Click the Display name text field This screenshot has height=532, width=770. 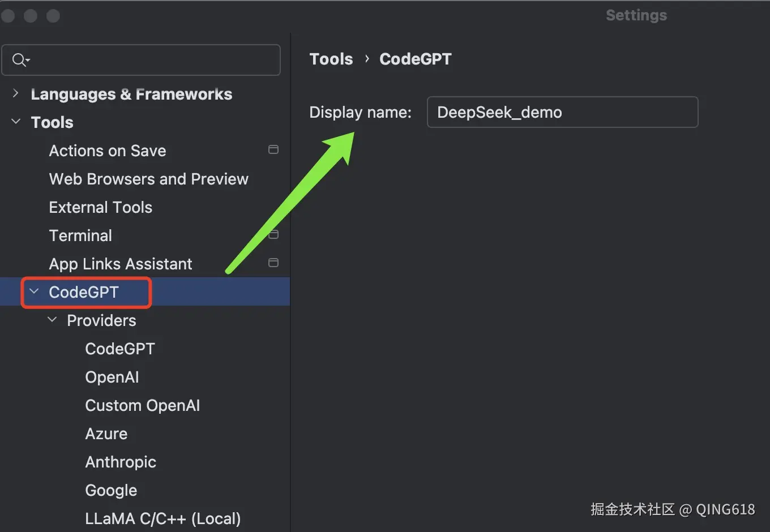[x=562, y=112]
